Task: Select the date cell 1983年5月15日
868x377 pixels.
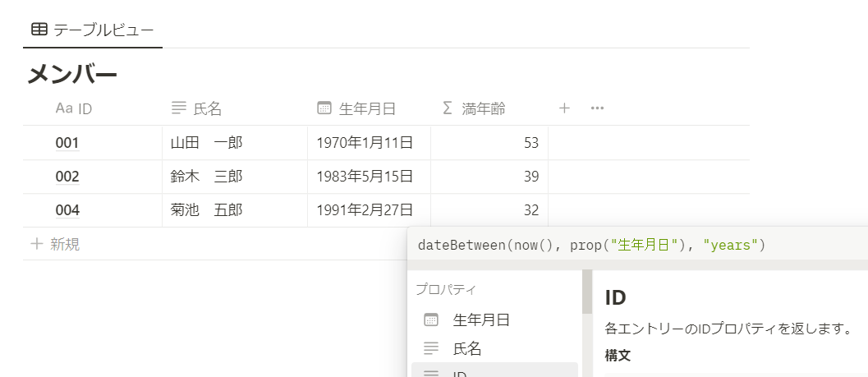Action: coord(370,177)
